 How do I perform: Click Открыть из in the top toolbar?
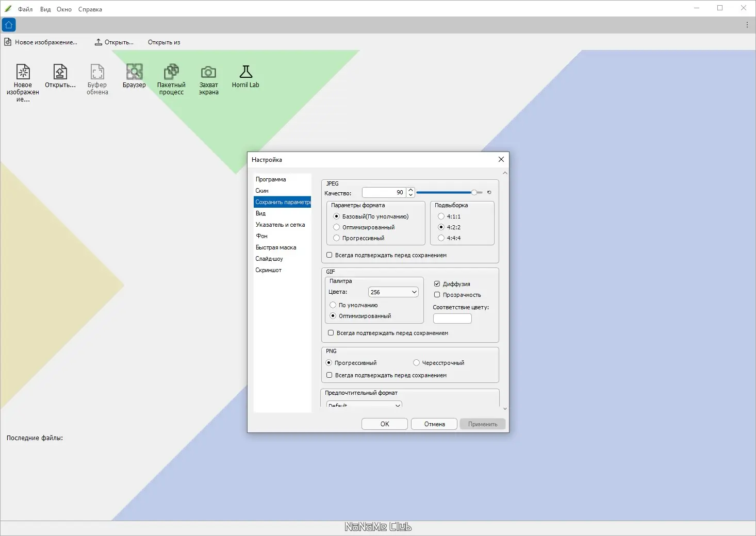[x=164, y=42]
